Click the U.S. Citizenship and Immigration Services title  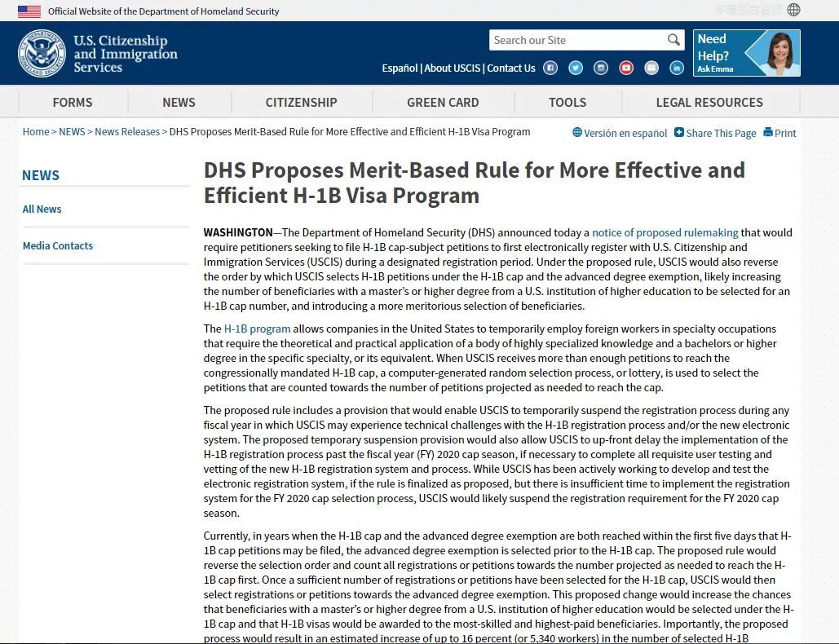[126, 54]
